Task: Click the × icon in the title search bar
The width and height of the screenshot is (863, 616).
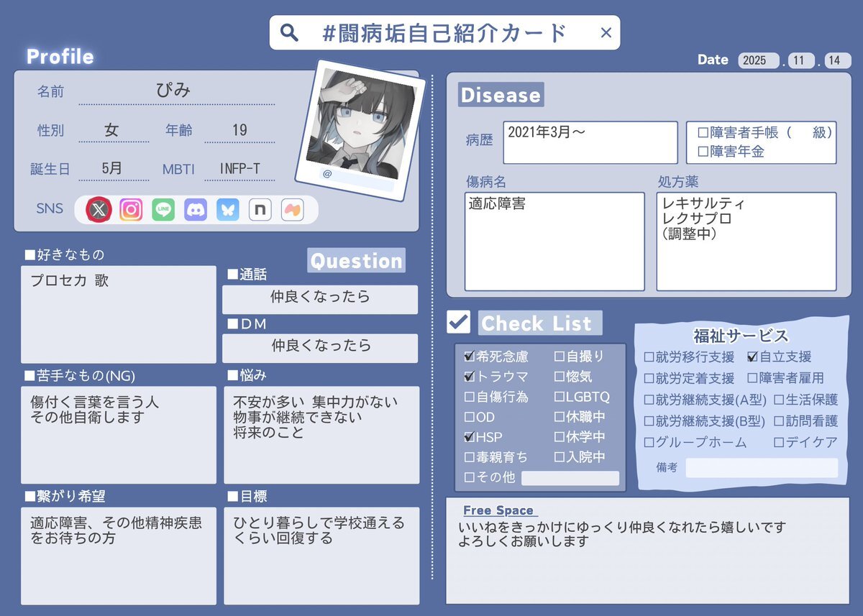Action: [606, 32]
